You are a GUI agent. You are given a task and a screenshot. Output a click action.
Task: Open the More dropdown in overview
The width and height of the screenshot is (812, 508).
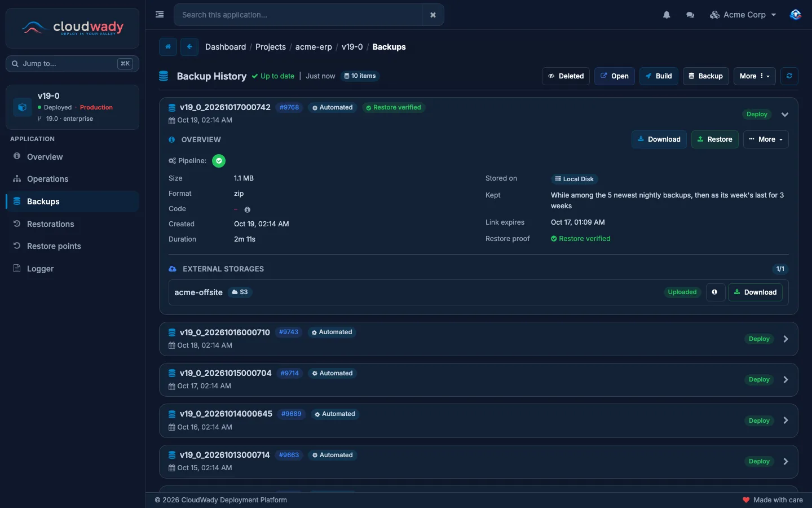coord(766,139)
